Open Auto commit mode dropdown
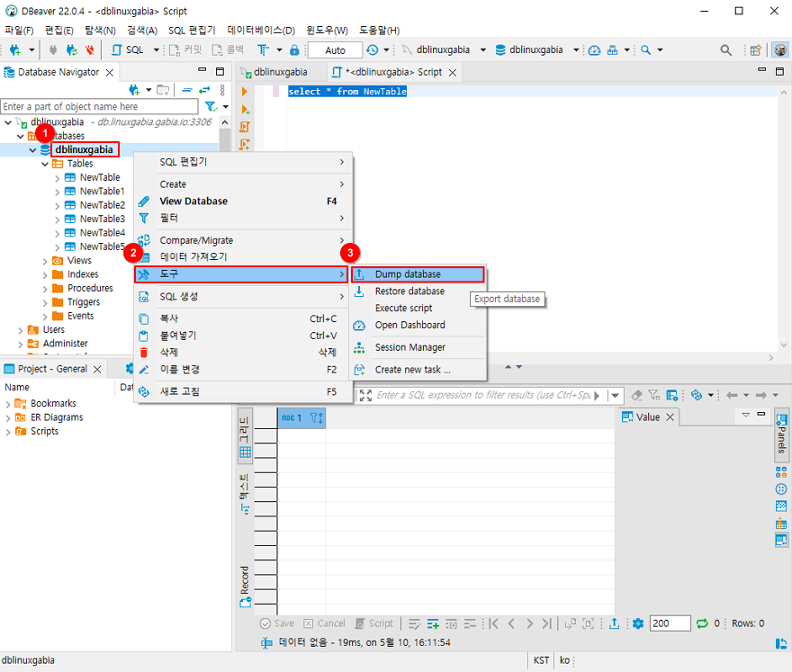This screenshot has width=792, height=672. [x=335, y=50]
